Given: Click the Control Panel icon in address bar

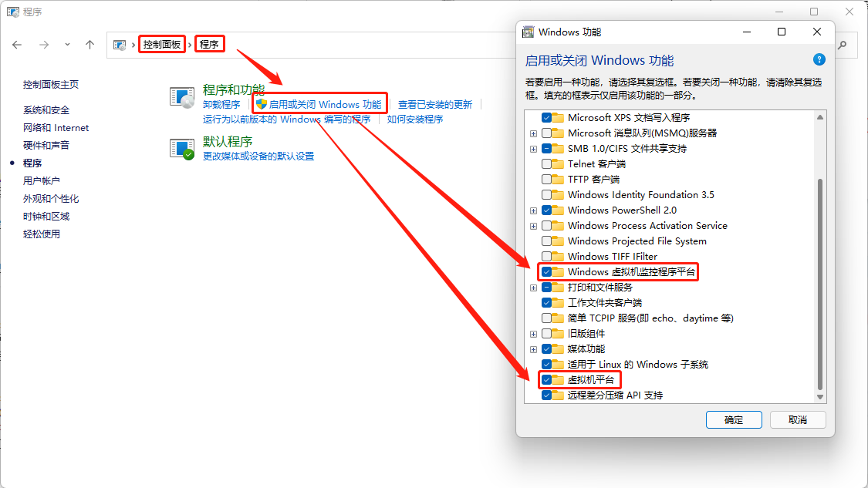Looking at the screenshot, I should click(119, 45).
